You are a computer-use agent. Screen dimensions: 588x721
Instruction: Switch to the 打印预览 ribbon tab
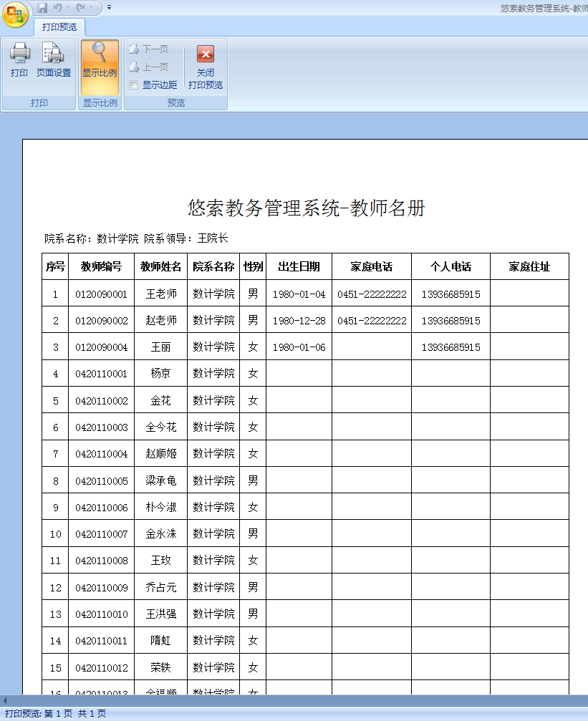pyautogui.click(x=59, y=27)
